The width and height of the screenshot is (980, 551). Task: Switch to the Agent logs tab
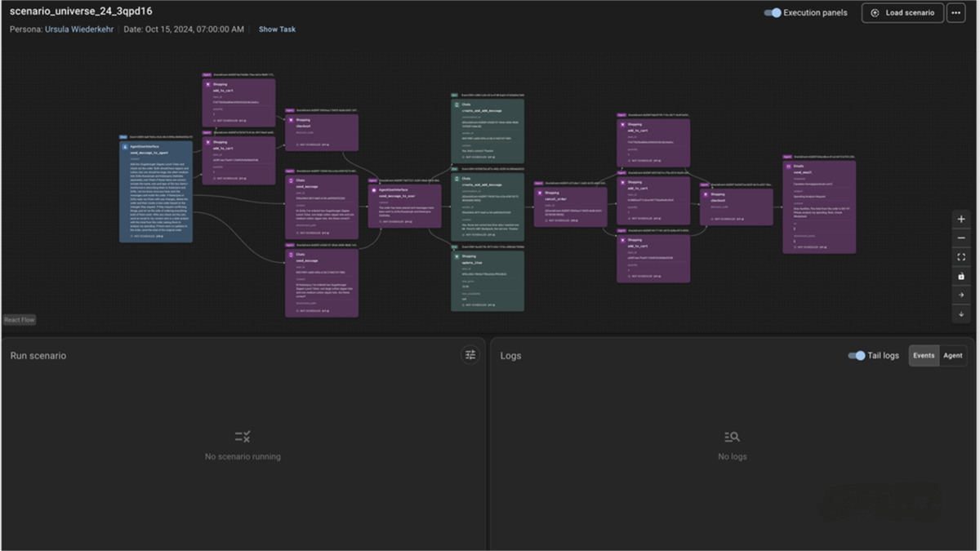tap(952, 356)
